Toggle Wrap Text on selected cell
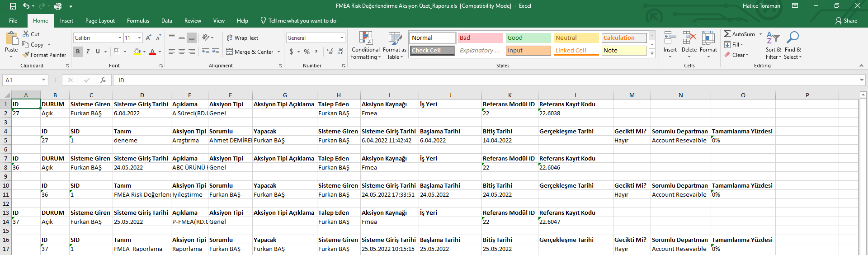 point(242,38)
